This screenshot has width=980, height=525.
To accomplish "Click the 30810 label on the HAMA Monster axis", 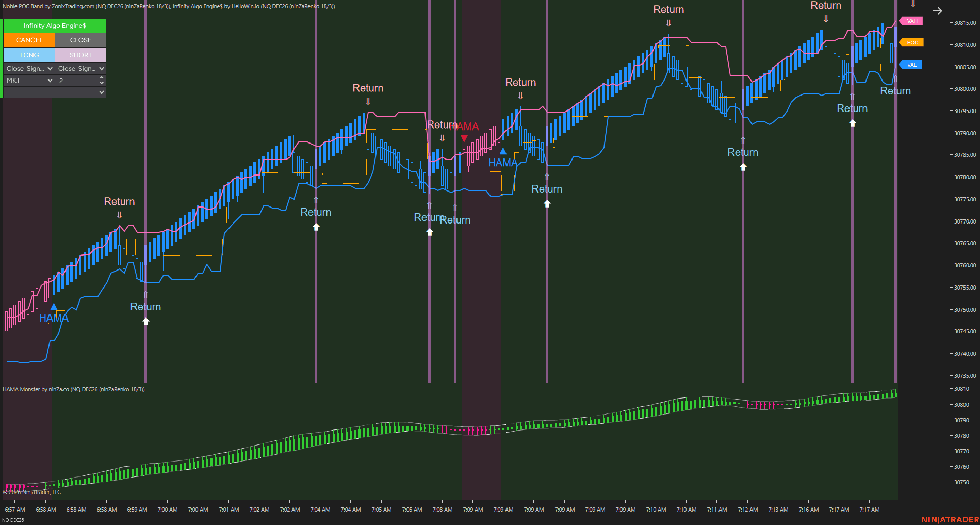I will [x=961, y=389].
